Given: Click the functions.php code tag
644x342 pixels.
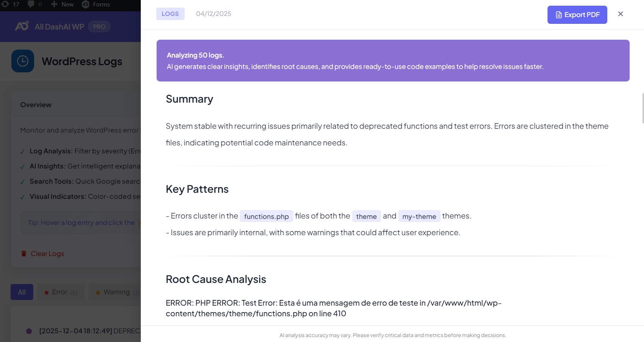Looking at the screenshot, I should 266,216.
